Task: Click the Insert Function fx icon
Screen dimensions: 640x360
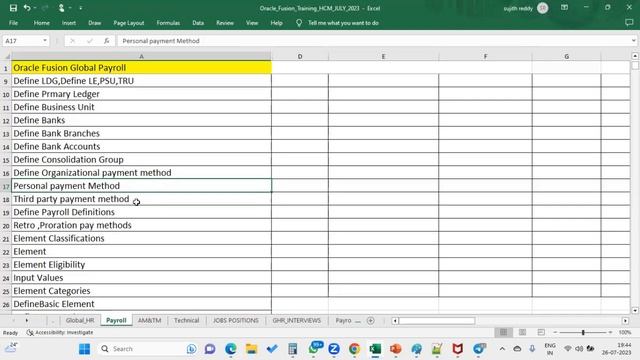Action: coord(107,41)
